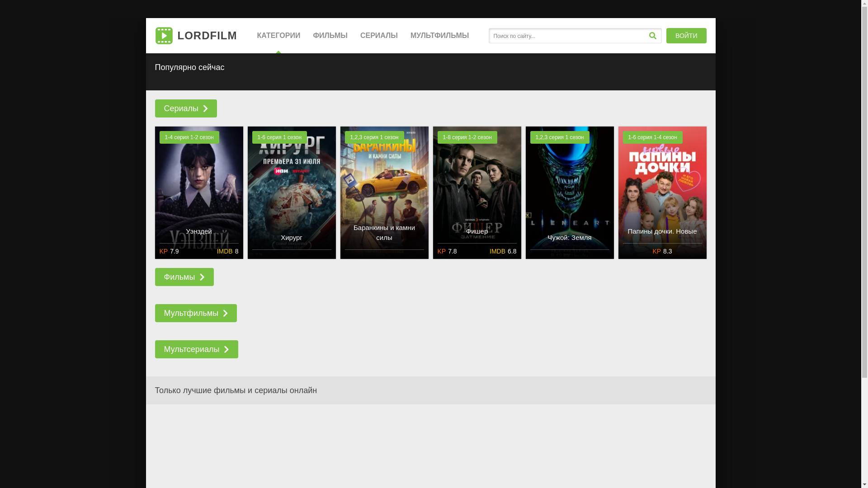Click the Популярно сейчас heading
868x488 pixels.
(189, 67)
